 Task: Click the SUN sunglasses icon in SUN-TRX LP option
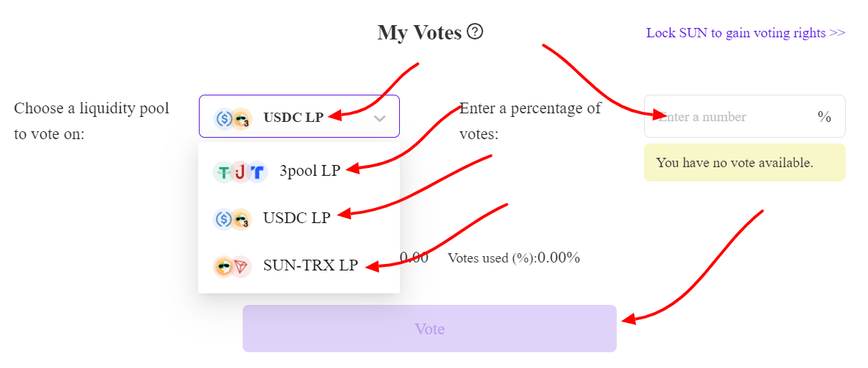[224, 266]
